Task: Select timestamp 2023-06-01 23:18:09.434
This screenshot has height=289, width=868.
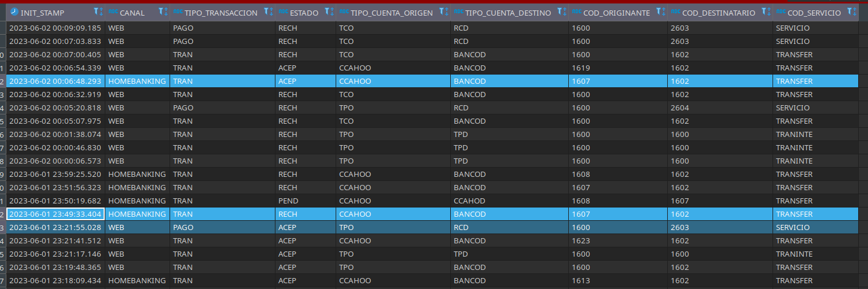Action: pos(56,280)
